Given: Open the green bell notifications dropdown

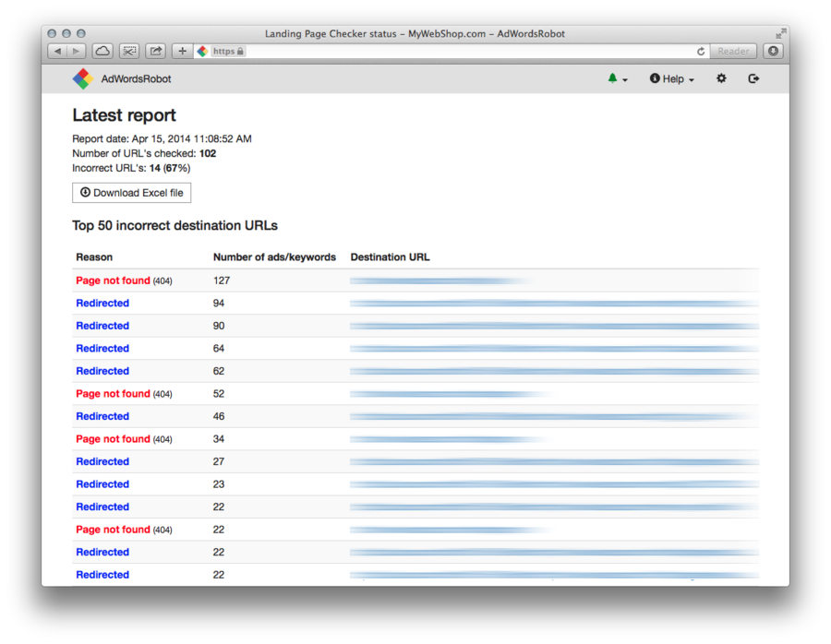Looking at the screenshot, I should click(617, 79).
